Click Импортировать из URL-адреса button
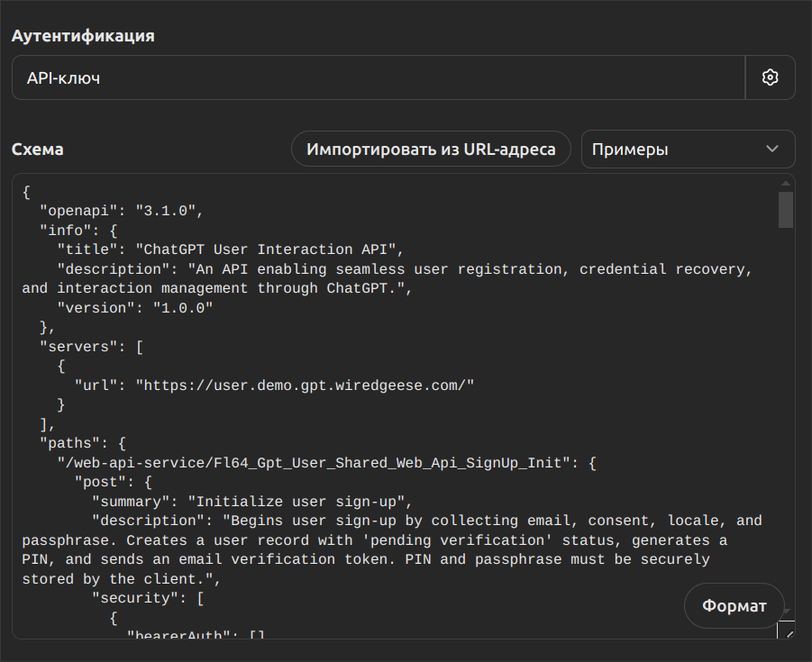This screenshot has height=662, width=812. coord(431,149)
